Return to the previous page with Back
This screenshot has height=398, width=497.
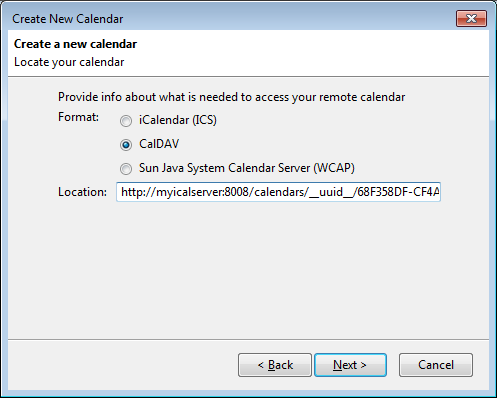coord(275,365)
